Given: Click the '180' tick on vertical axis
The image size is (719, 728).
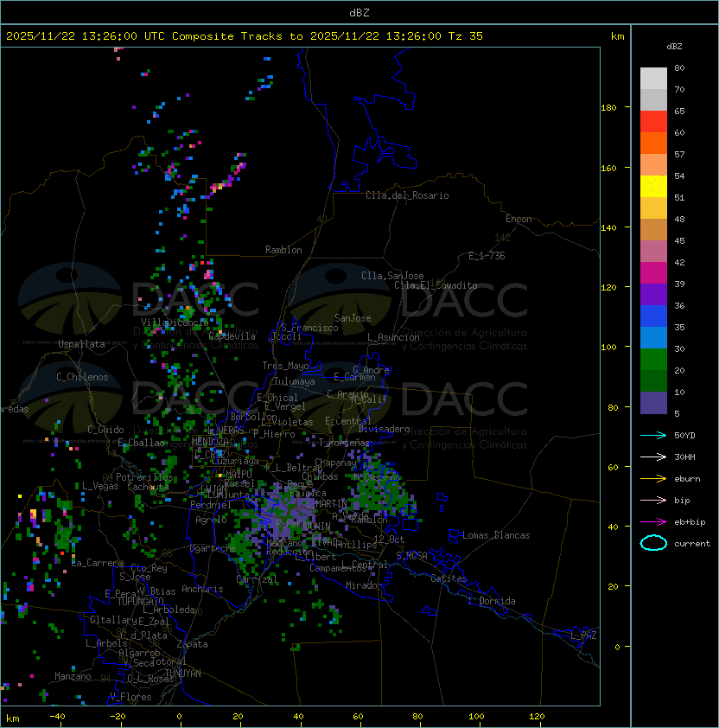Looking at the screenshot, I should (608, 107).
